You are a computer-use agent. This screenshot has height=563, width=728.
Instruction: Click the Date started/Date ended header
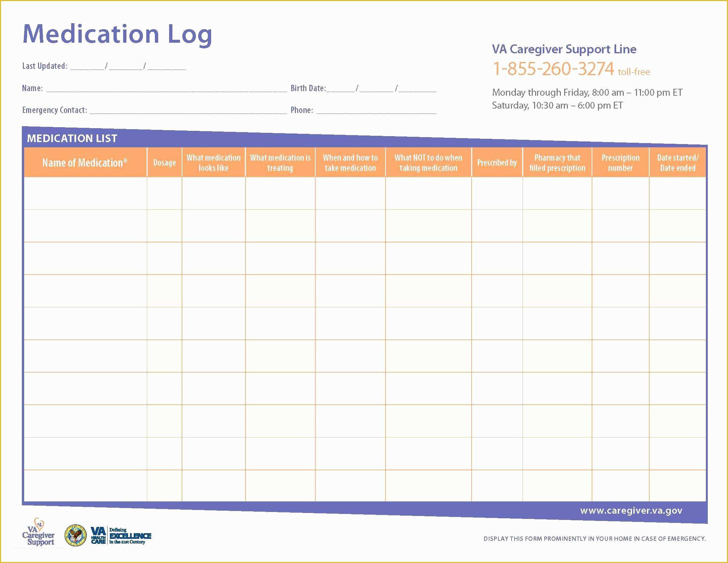(x=678, y=162)
